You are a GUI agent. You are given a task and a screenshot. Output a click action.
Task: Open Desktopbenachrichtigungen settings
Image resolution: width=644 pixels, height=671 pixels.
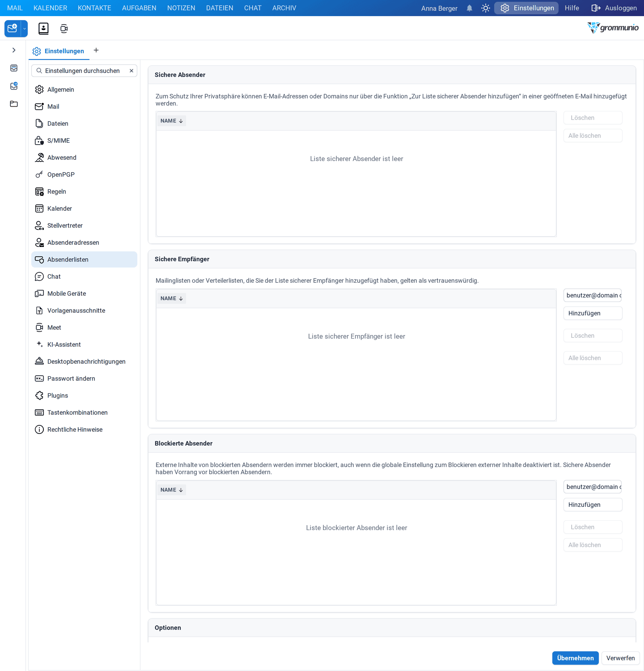pos(84,361)
